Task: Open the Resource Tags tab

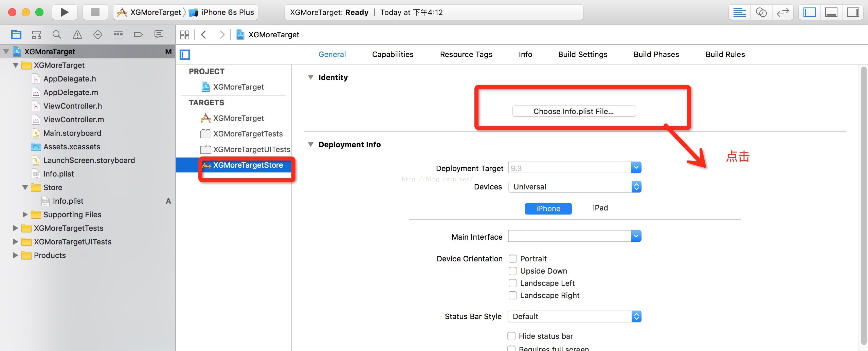Action: click(466, 54)
